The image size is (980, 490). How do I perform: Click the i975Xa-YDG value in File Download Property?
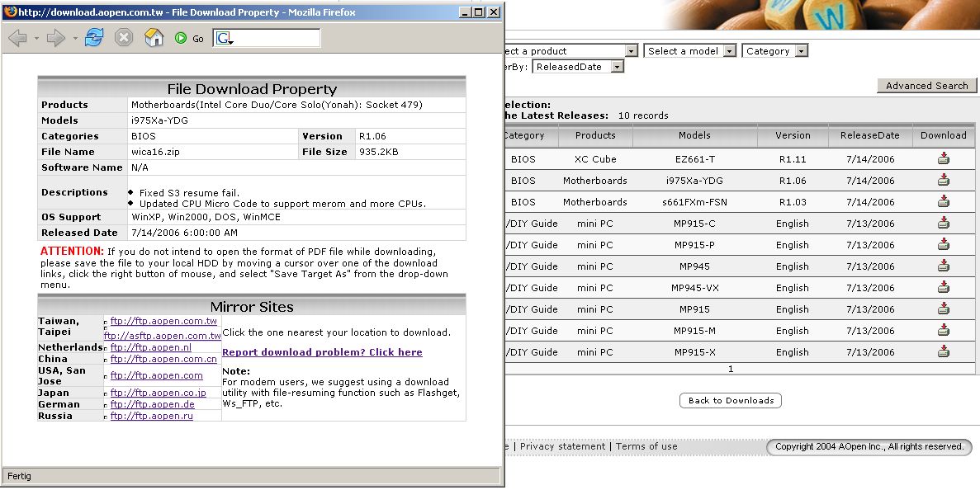[x=159, y=120]
